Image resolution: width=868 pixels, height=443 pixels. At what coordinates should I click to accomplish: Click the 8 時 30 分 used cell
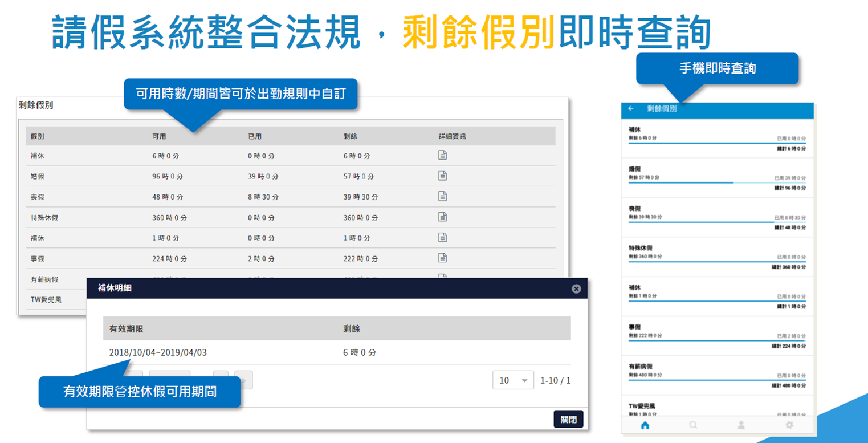click(263, 197)
